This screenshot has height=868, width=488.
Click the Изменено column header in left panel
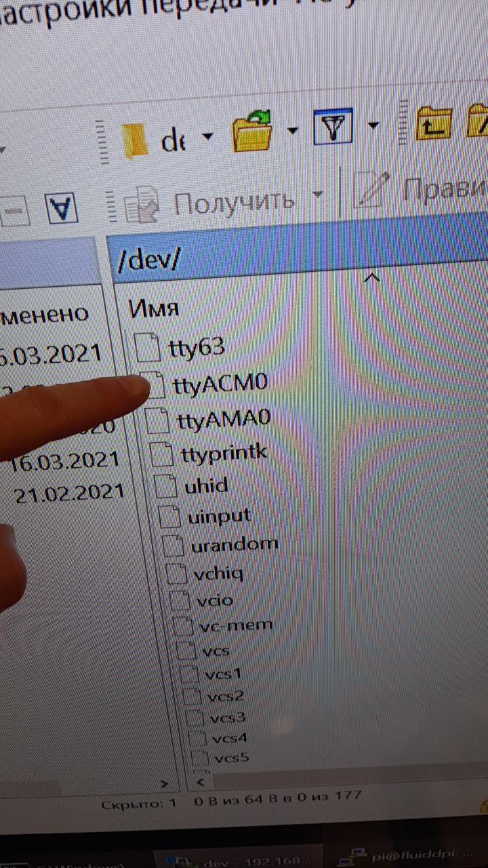45,314
